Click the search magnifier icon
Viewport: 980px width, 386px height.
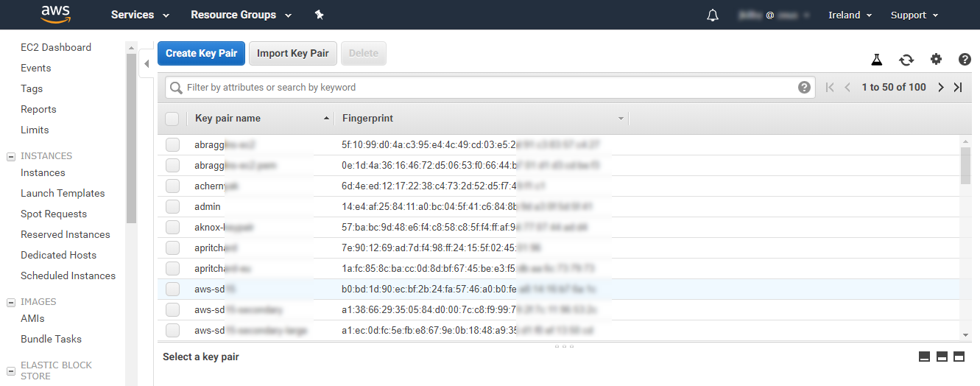click(176, 88)
